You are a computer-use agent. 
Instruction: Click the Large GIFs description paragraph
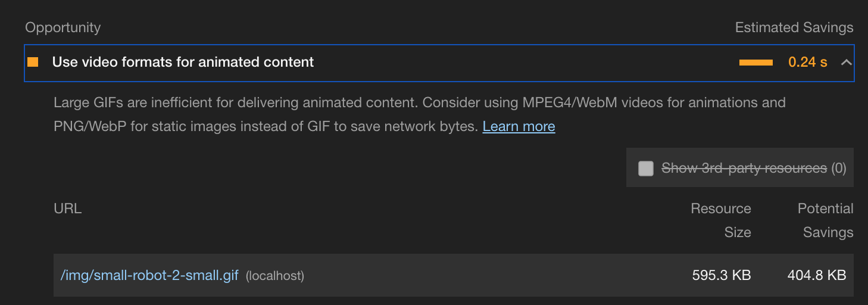(420, 114)
